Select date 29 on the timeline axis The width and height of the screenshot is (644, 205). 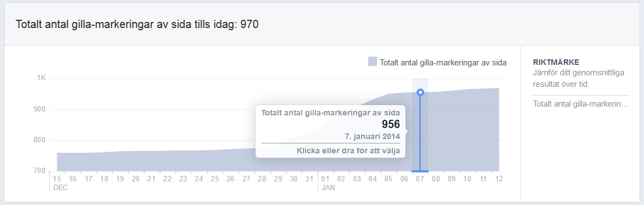[x=278, y=179]
